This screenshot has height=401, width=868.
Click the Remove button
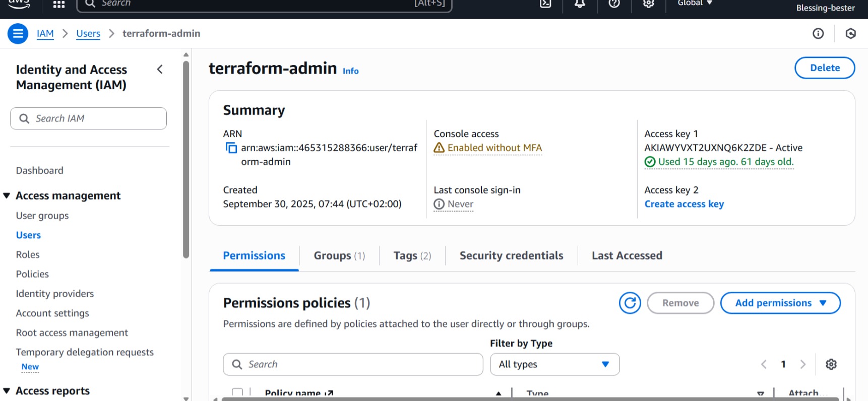click(680, 303)
